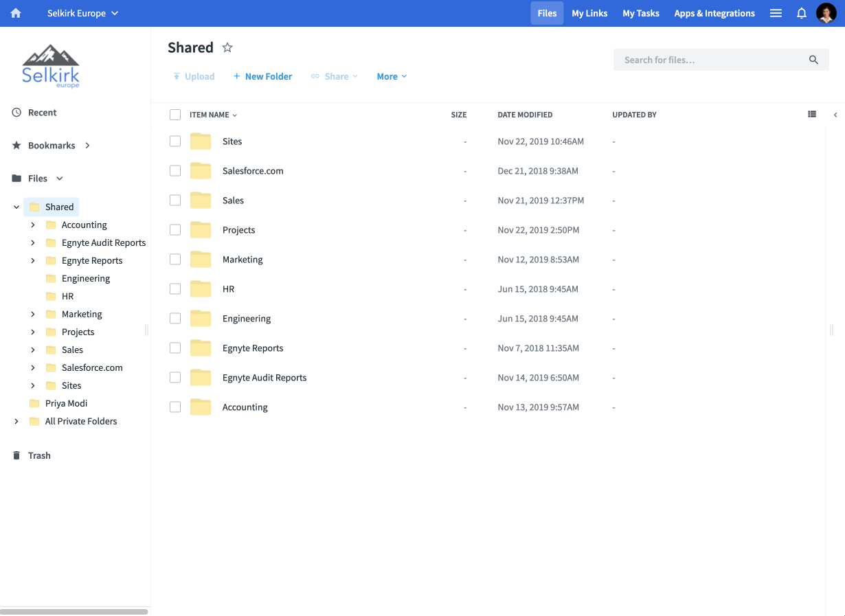The image size is (845, 616).
Task: Check the Sales row checkbox
Action: coord(175,200)
